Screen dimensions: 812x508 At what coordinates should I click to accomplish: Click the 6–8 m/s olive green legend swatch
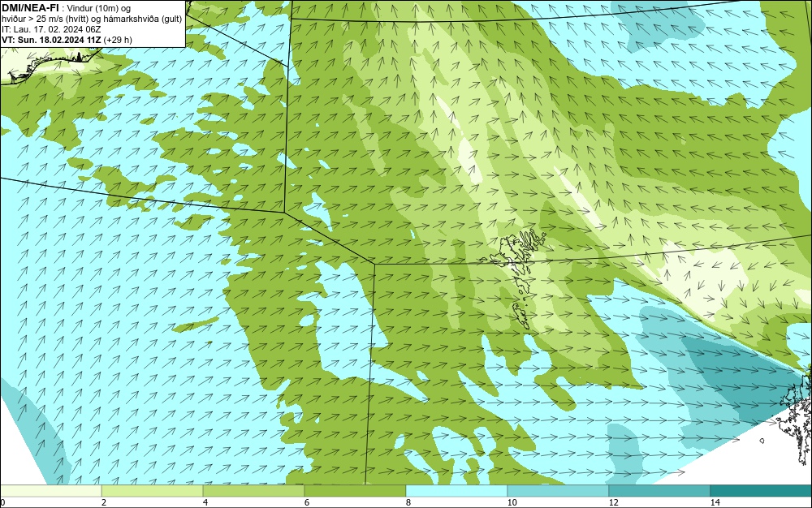point(356,491)
